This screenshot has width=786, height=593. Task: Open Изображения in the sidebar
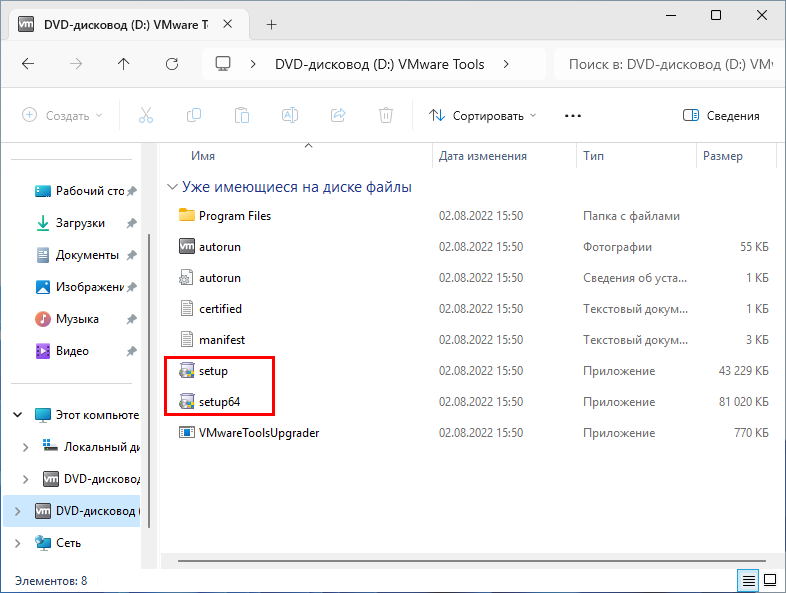(x=90, y=287)
